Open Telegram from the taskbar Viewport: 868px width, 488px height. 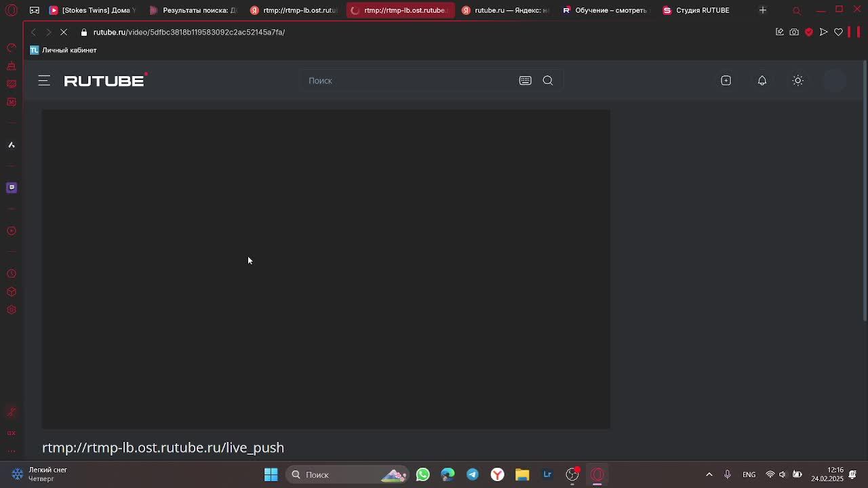pos(473,474)
